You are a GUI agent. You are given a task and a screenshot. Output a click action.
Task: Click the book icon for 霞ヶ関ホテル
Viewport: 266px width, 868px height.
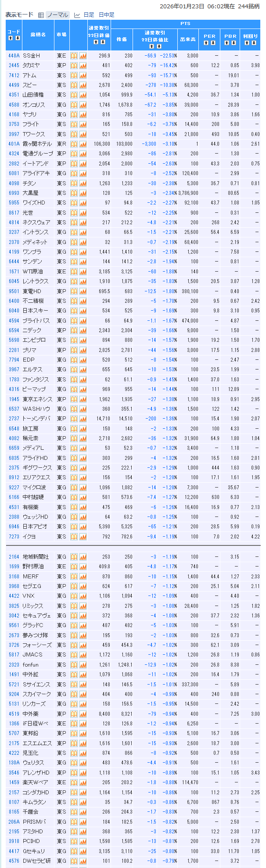74,144
